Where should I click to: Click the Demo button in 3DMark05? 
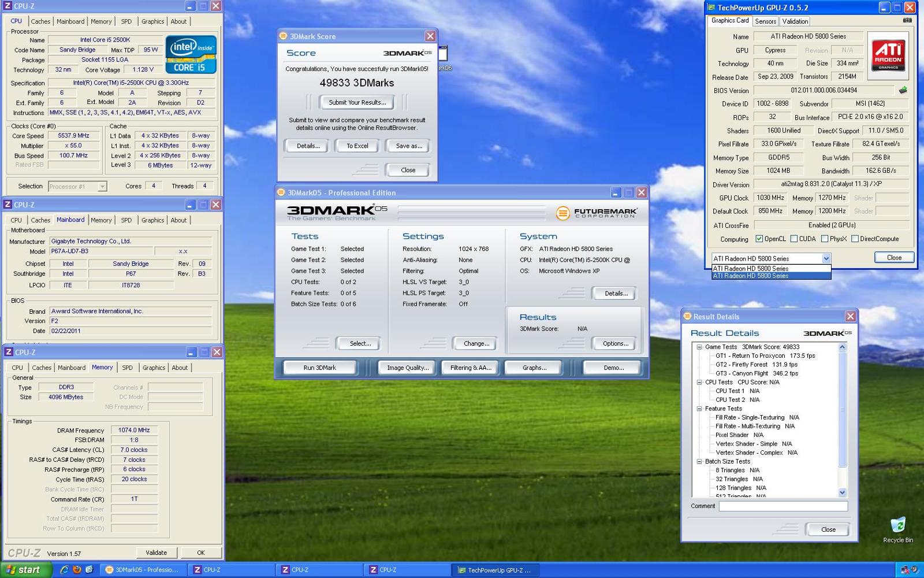click(x=613, y=368)
